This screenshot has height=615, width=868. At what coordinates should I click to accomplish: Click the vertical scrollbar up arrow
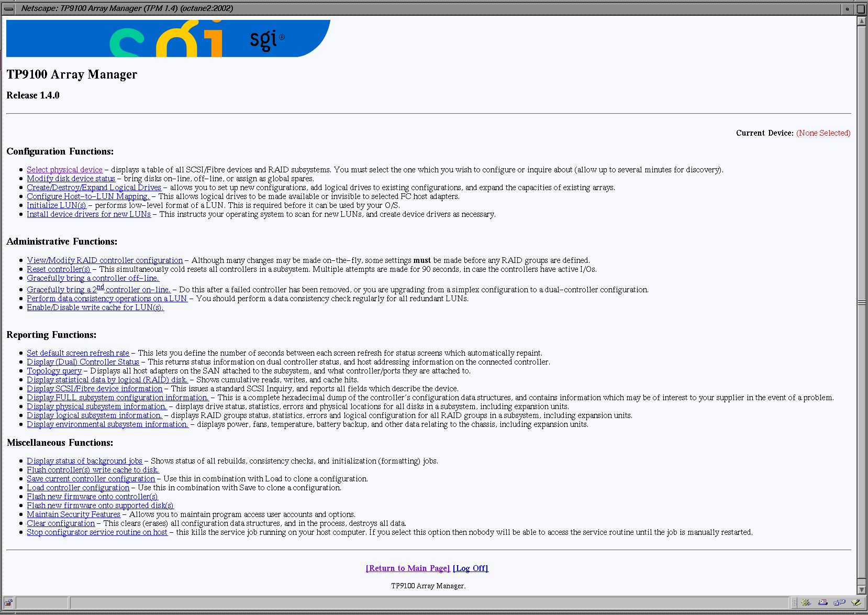pyautogui.click(x=862, y=21)
